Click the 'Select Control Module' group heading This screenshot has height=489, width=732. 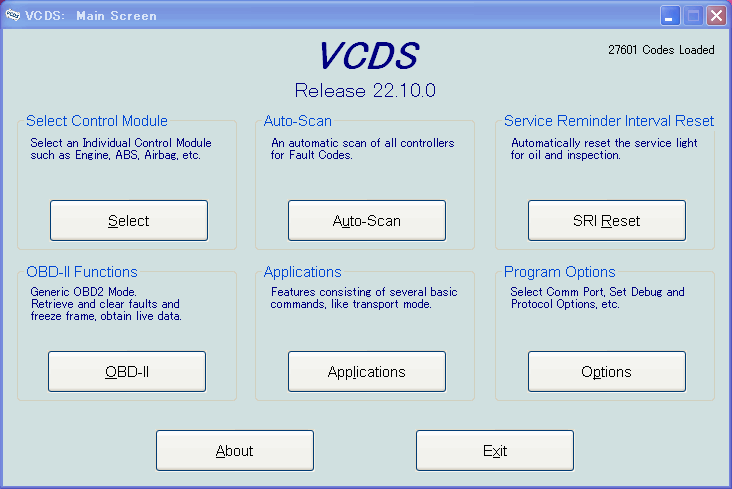click(97, 120)
